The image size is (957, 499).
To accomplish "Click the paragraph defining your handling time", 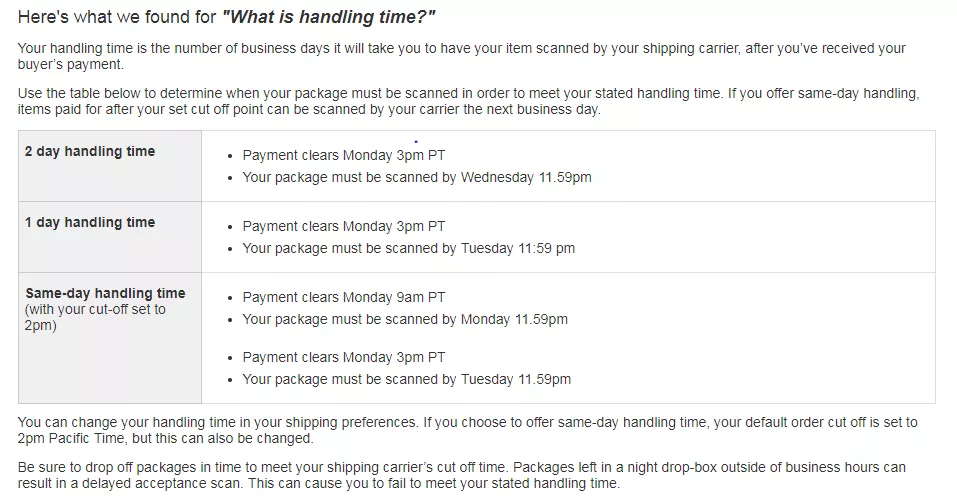I will (460, 56).
